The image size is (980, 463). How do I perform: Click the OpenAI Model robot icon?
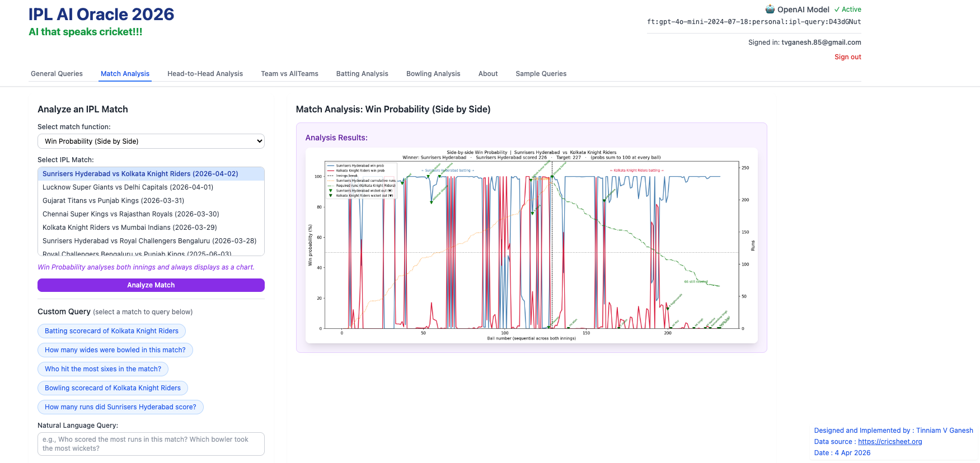point(770,9)
